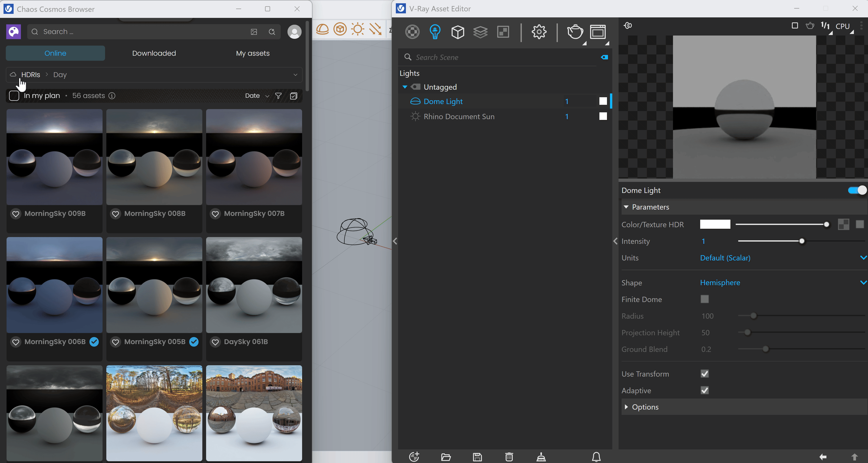Open the Units dropdown
The image size is (868, 463).
[x=783, y=258]
